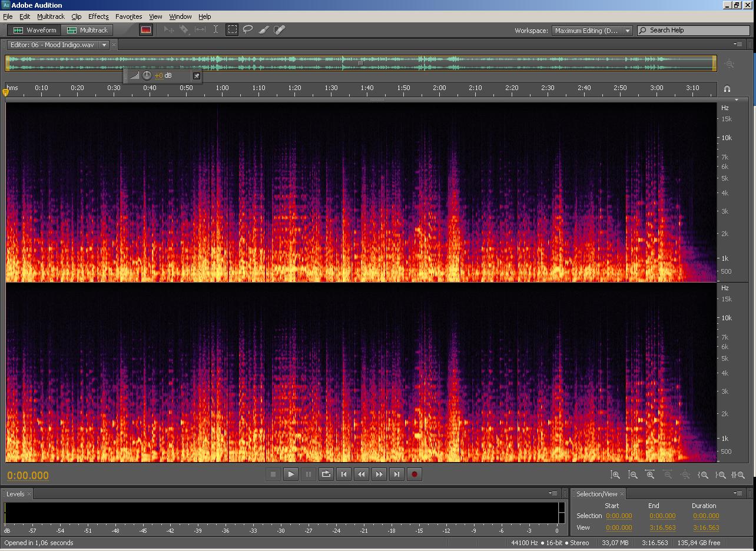Toggle Loop Playback
Image resolution: width=756 pixels, height=551 pixels.
(326, 474)
